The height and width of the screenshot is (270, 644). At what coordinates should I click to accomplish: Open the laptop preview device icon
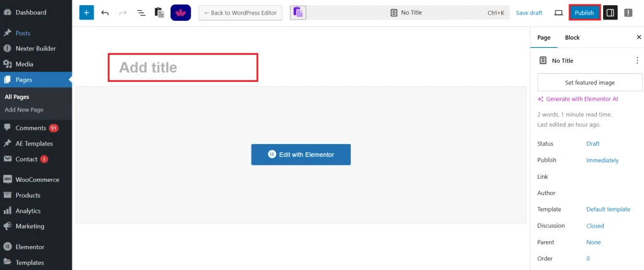[558, 13]
